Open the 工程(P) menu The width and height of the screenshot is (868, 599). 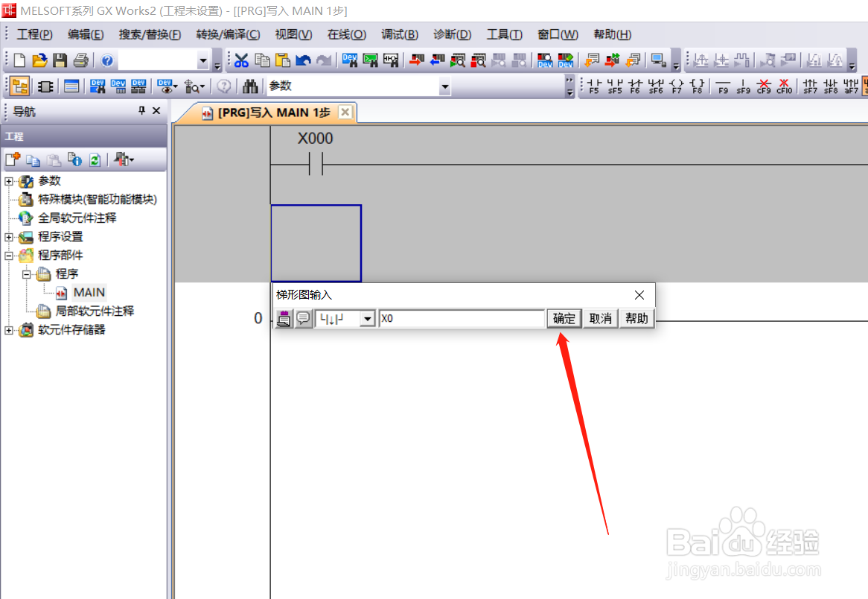point(34,34)
